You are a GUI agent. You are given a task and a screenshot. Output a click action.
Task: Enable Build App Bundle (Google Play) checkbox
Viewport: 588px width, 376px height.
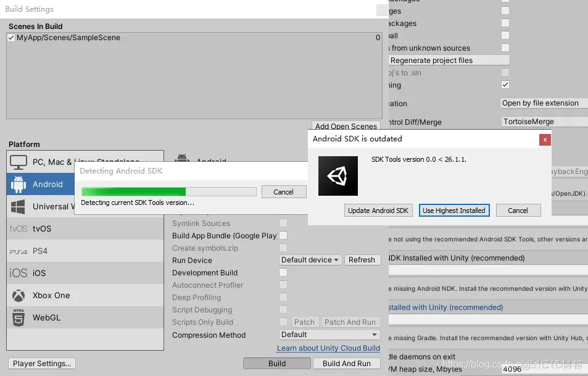pos(283,235)
